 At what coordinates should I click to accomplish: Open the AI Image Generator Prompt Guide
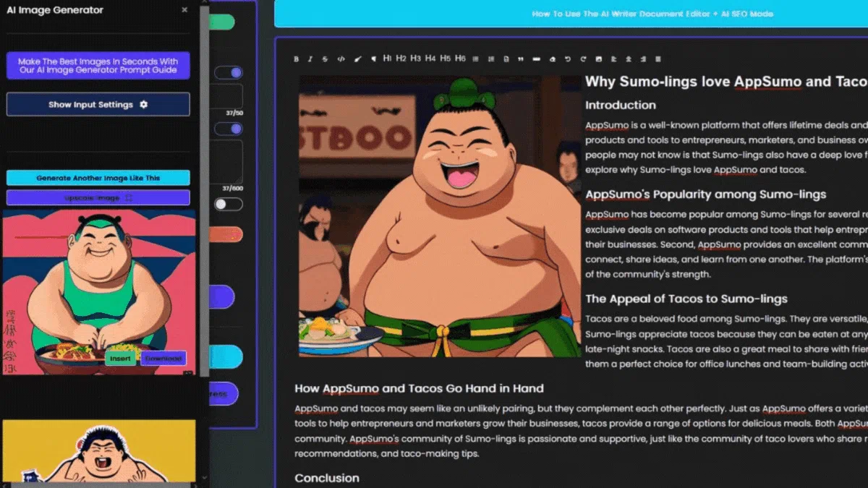coord(98,66)
